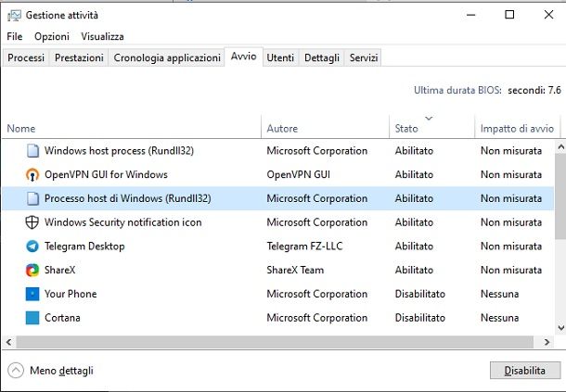
Task: Click the Windows host process (Rundll32) file icon
Action: click(x=32, y=151)
